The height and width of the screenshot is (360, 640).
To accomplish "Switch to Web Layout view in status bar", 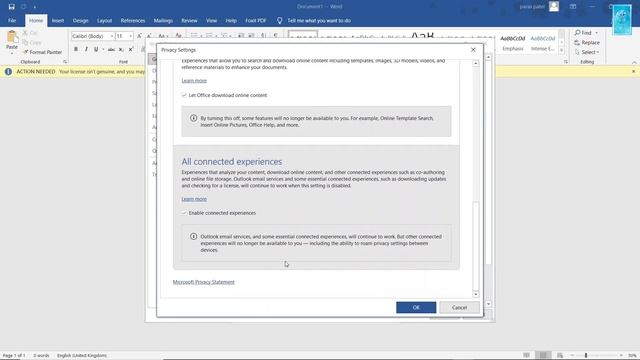I will pyautogui.click(x=560, y=356).
